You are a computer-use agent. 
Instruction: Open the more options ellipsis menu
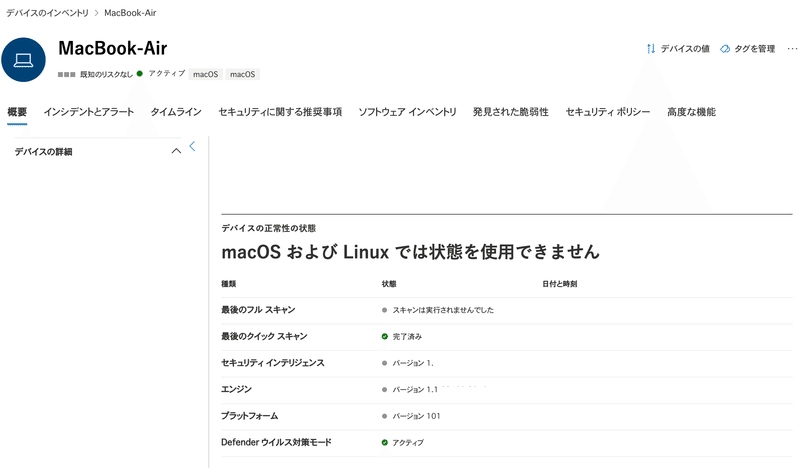point(792,48)
